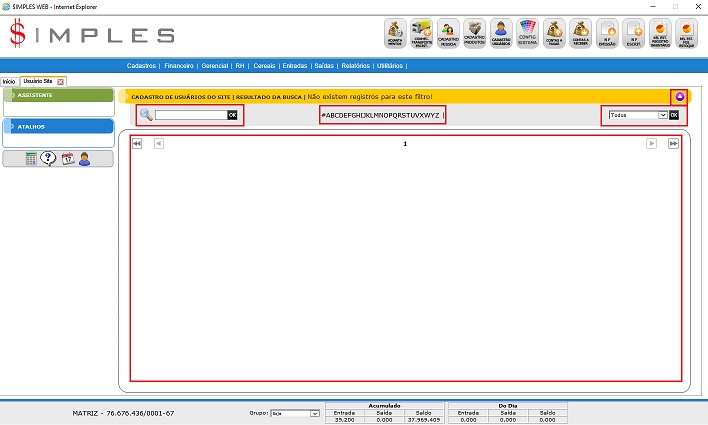Open the Grupo dropdown in footer
Viewport: 708px width, 425px height.
pos(295,412)
